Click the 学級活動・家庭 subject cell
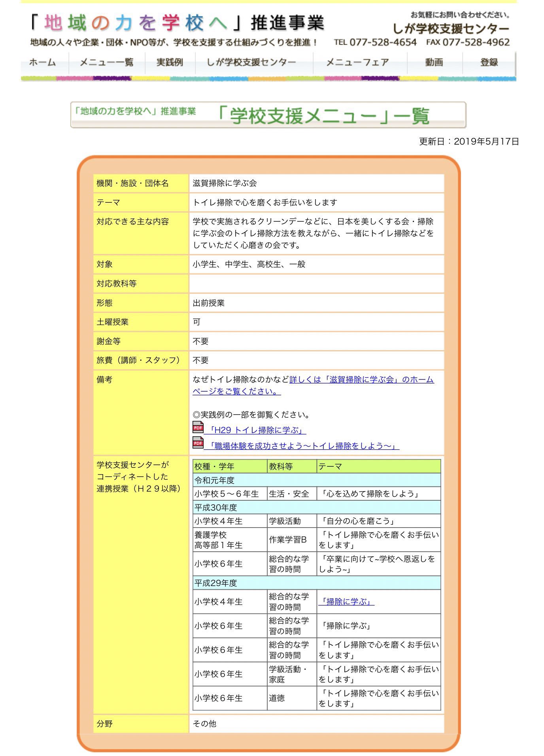 click(x=292, y=675)
